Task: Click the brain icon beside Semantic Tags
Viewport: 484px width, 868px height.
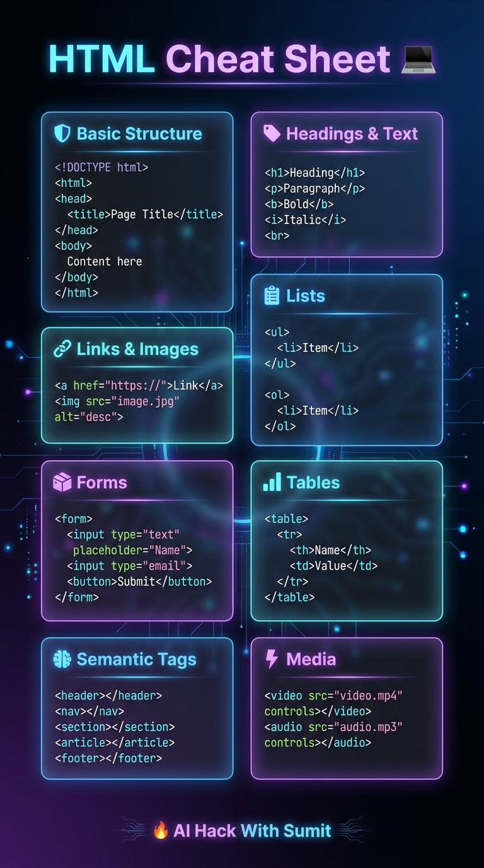Action: pos(62,660)
